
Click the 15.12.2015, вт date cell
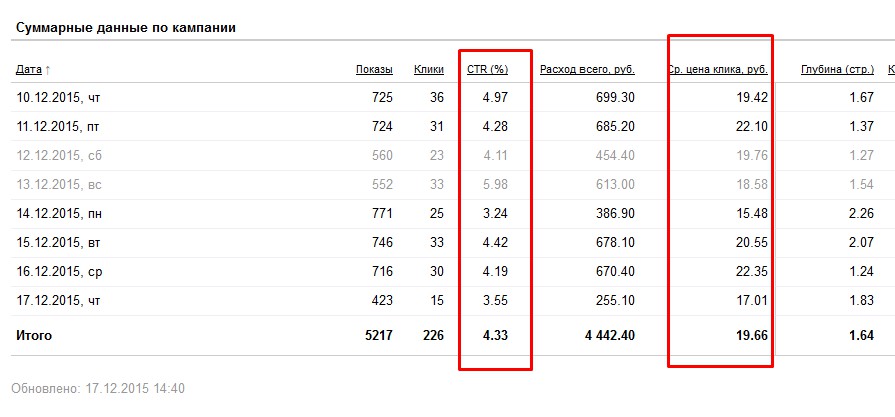58,242
